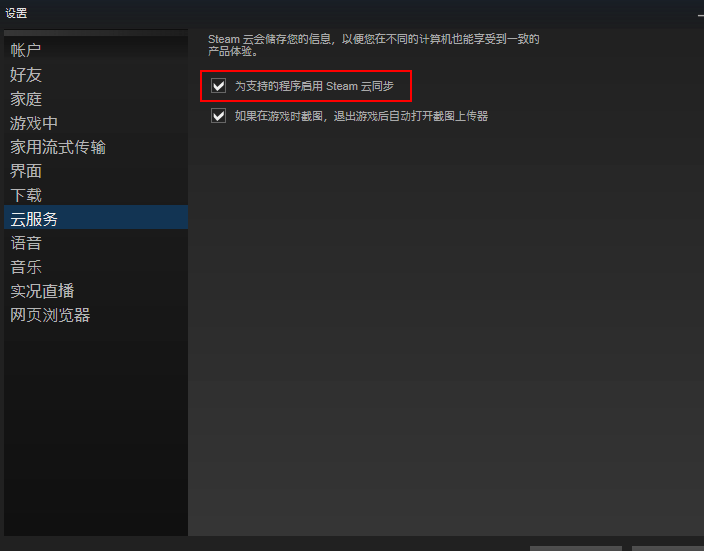
Task: Click the 设置 window title bar text
Action: pyautogui.click(x=16, y=13)
